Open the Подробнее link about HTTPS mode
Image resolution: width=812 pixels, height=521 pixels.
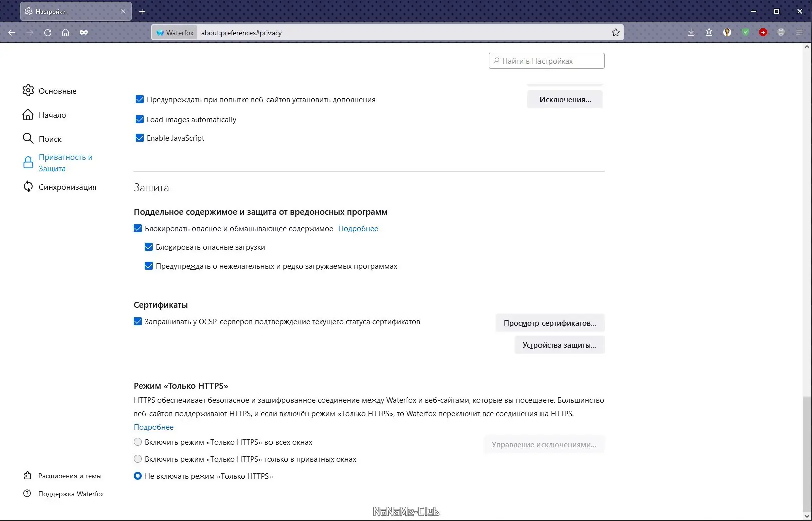153,427
